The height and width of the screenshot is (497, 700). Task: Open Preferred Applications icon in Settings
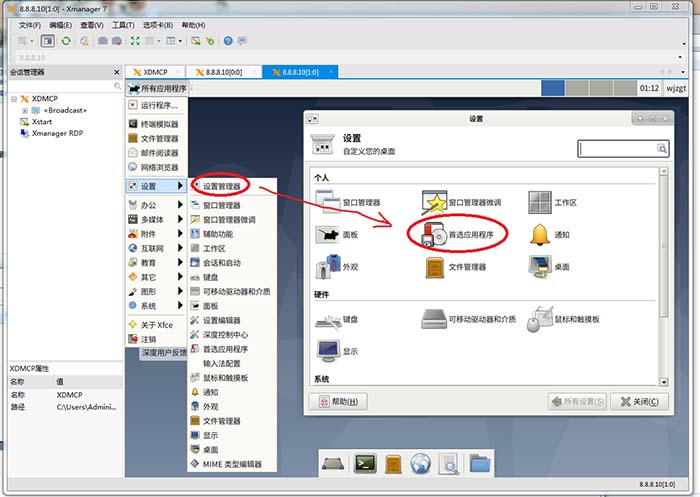coord(433,234)
